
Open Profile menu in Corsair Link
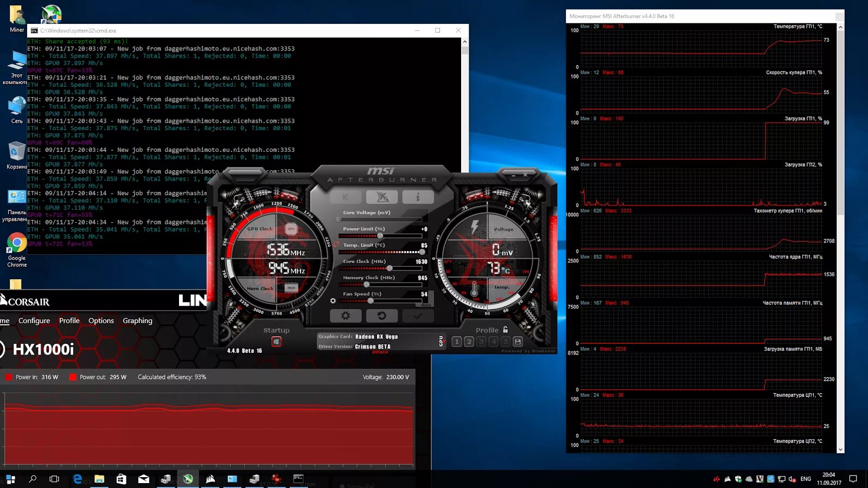tap(69, 320)
